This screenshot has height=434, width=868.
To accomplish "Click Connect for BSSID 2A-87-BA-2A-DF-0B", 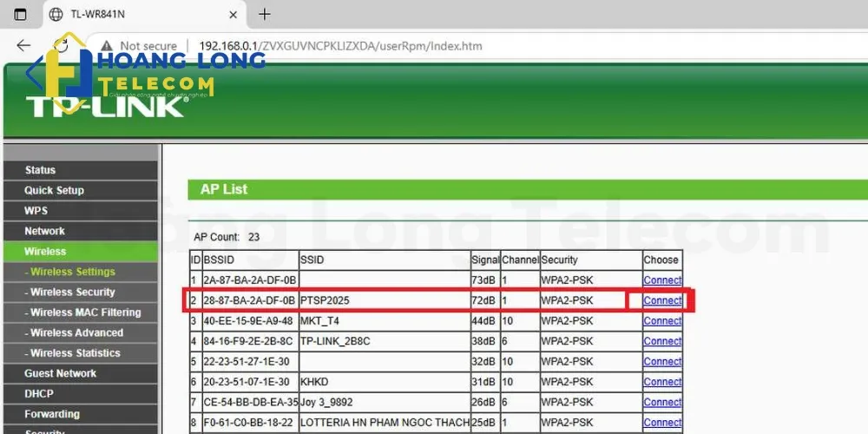I will point(662,280).
